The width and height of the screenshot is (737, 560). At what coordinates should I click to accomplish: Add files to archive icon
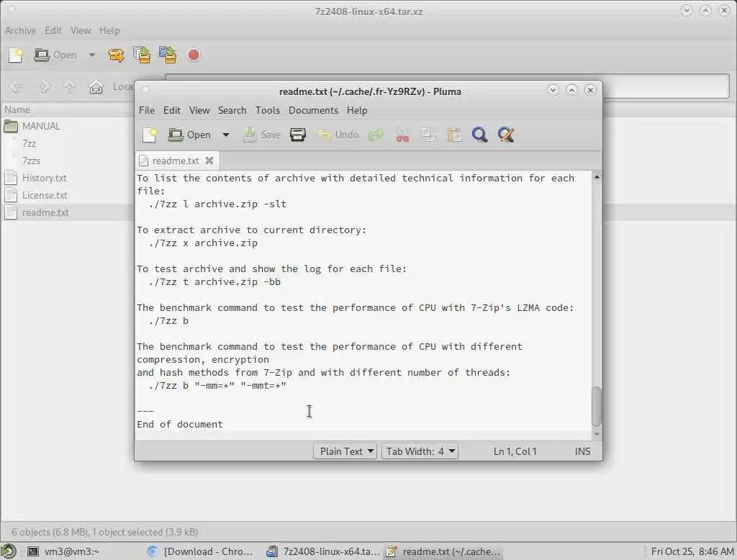(x=142, y=55)
